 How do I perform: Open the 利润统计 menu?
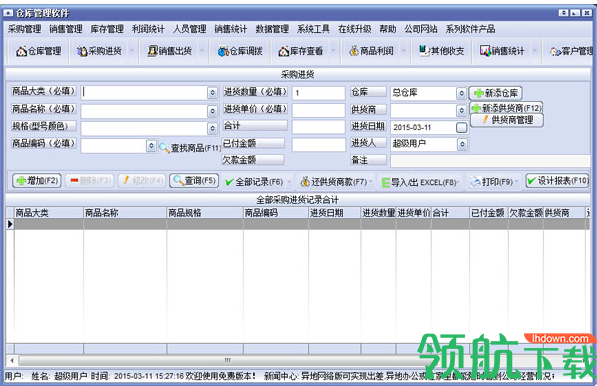(x=148, y=29)
